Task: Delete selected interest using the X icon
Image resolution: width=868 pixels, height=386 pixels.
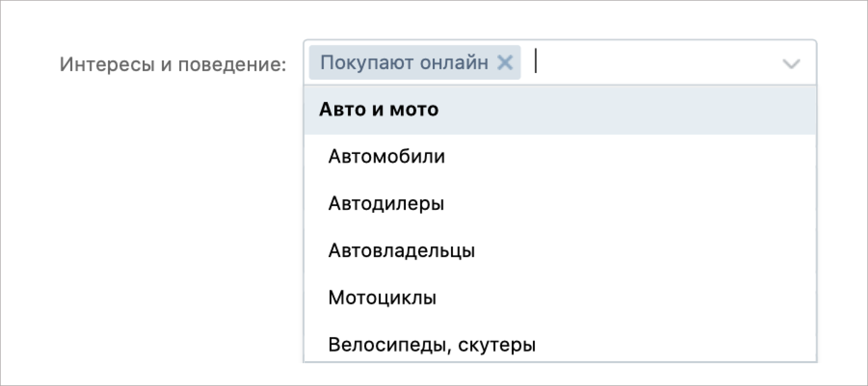Action: click(x=505, y=63)
